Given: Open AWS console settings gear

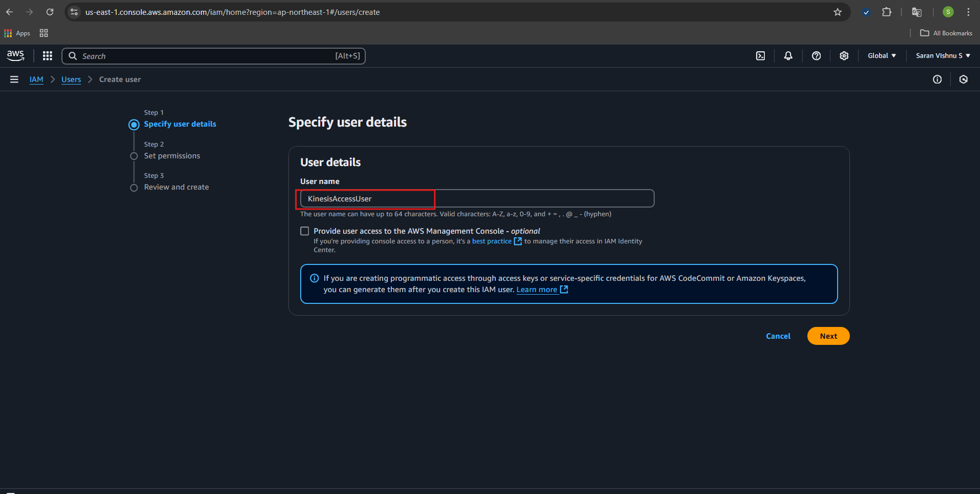Looking at the screenshot, I should click(844, 56).
